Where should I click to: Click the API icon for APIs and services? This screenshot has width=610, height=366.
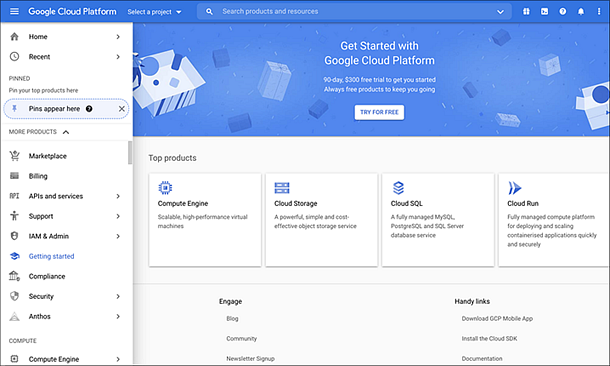coord(14,196)
